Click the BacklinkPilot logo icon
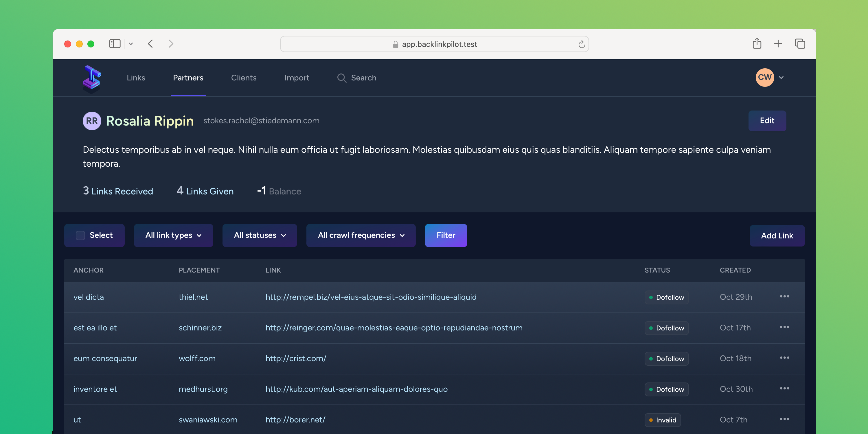This screenshot has height=434, width=868. click(91, 78)
